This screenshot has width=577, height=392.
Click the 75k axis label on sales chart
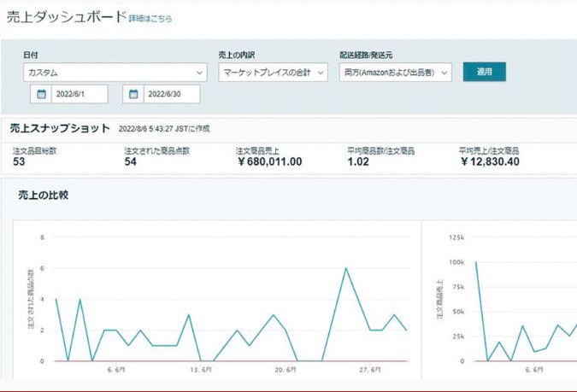coord(458,287)
